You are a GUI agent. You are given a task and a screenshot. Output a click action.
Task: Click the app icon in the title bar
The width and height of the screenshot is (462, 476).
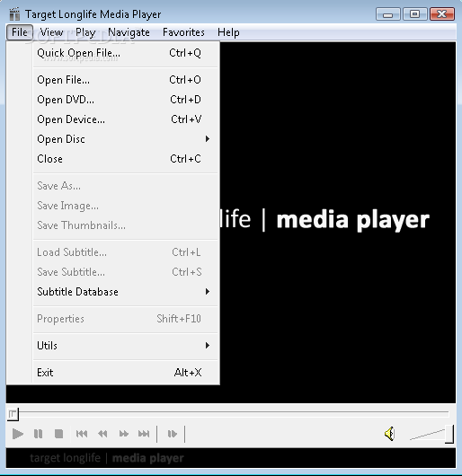[x=14, y=14]
